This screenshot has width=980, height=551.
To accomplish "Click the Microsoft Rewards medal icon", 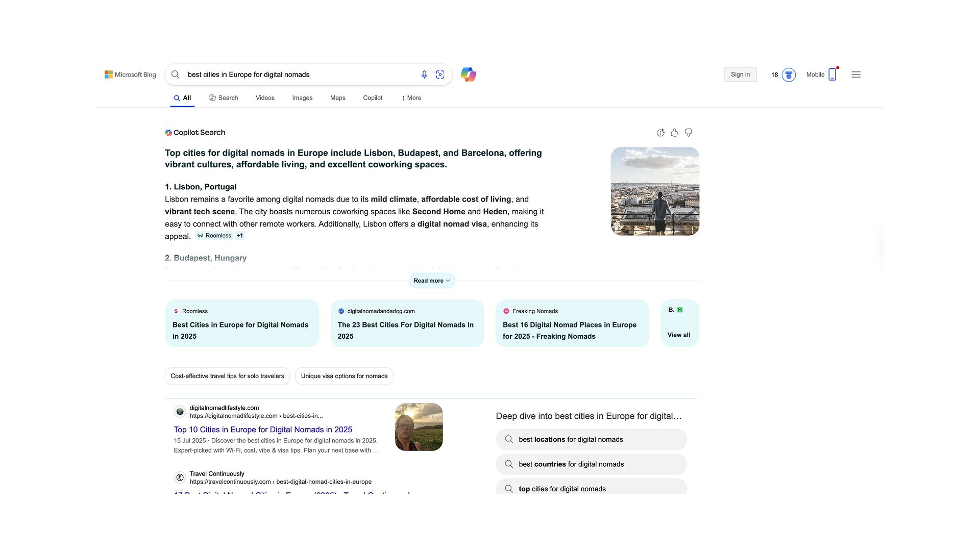I will [x=789, y=74].
